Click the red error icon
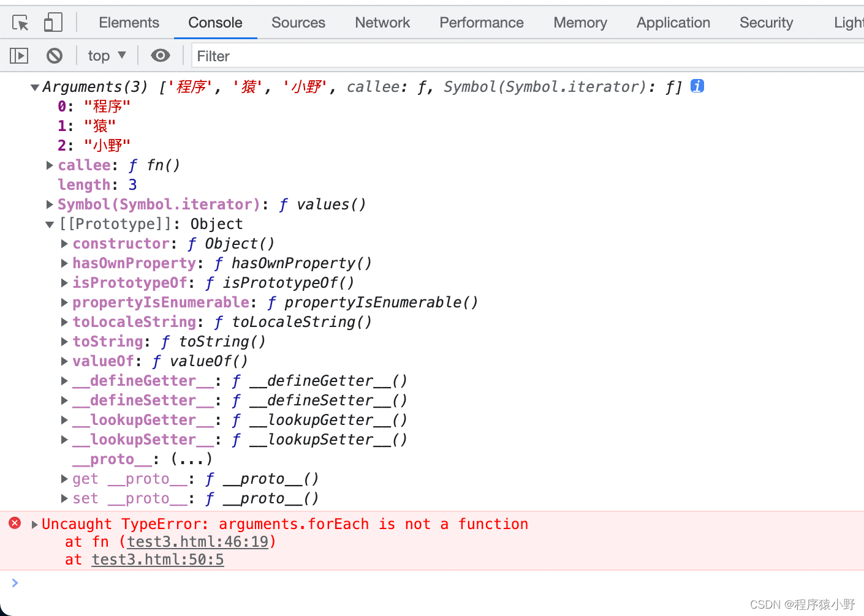 15,523
